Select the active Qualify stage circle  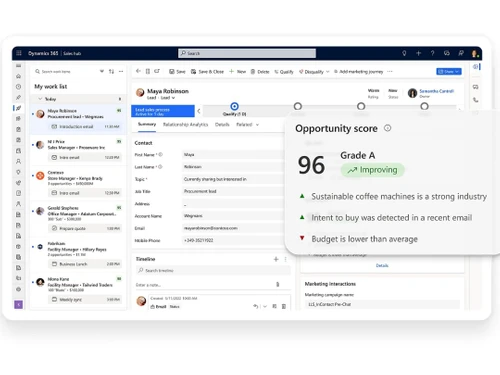click(234, 106)
